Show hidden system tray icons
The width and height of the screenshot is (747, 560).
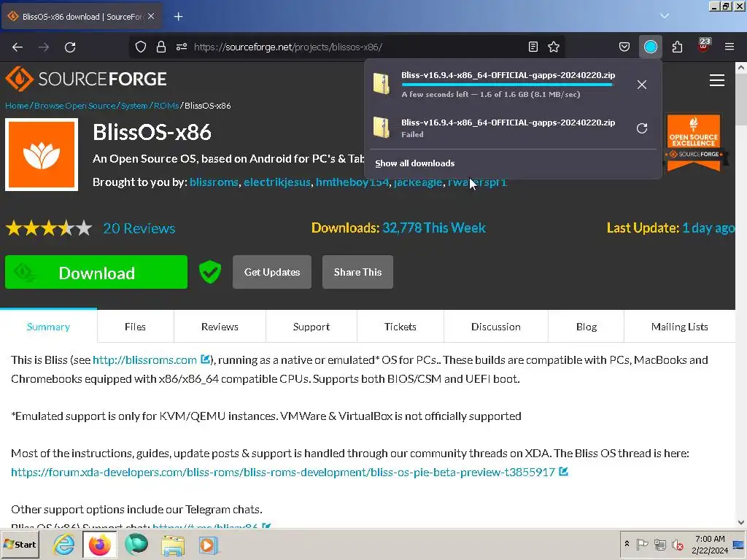point(627,544)
